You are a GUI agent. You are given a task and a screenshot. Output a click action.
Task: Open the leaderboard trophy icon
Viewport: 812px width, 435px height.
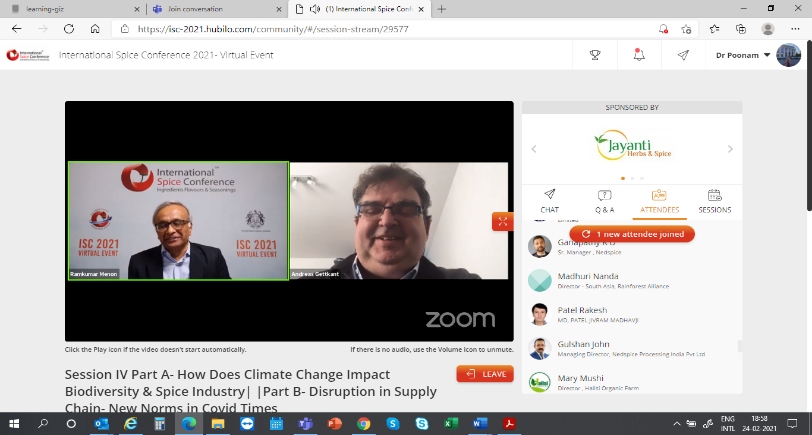pos(595,55)
